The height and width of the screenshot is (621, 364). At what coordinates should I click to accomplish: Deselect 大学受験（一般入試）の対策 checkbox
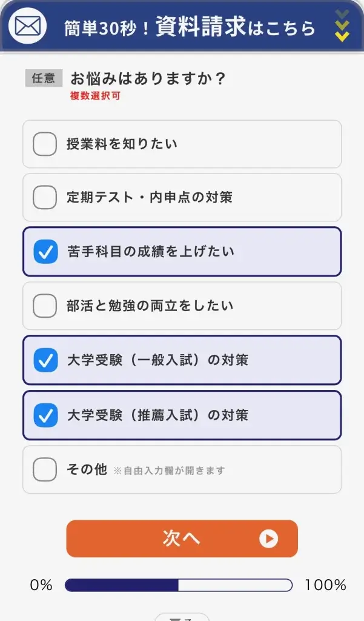coord(45,360)
